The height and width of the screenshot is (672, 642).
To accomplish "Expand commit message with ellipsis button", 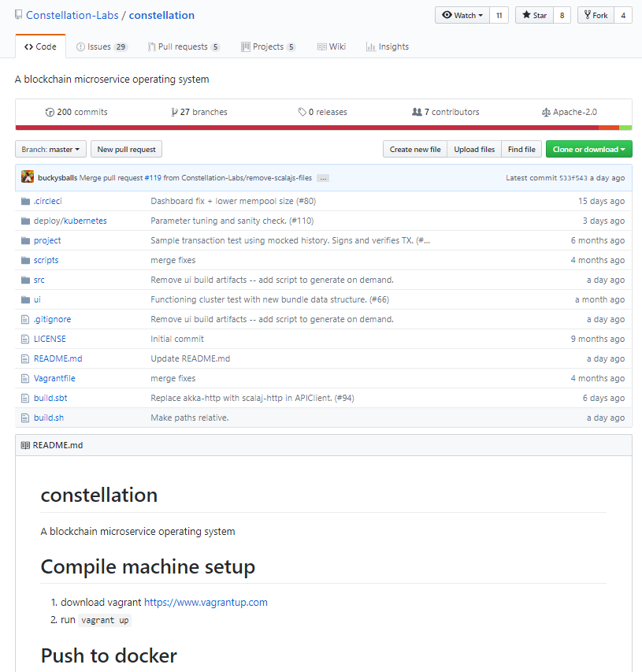I will tap(323, 178).
